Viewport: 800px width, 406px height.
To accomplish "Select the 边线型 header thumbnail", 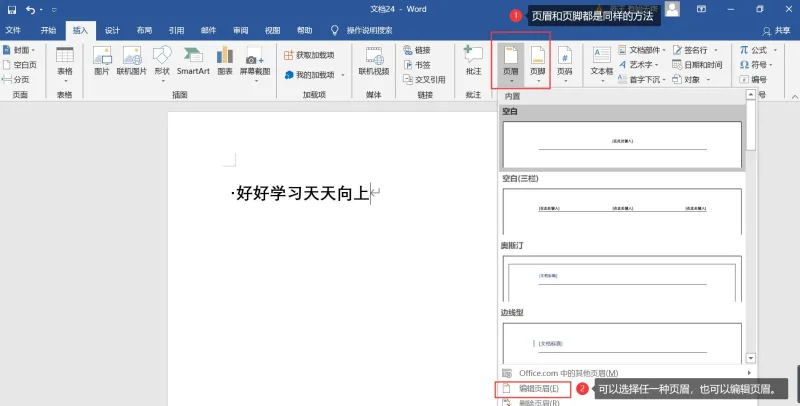I will click(622, 343).
